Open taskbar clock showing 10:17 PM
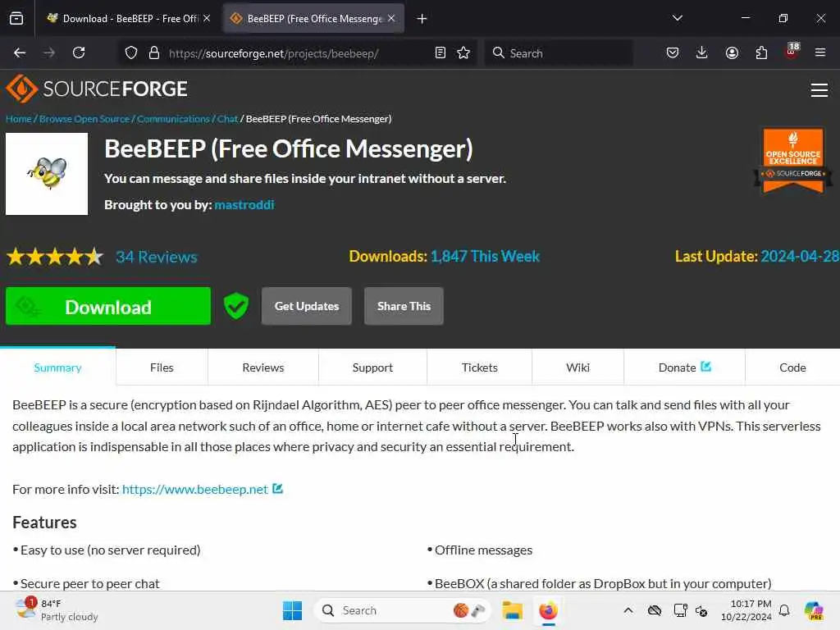Viewport: 840px width, 630px height. [x=746, y=610]
